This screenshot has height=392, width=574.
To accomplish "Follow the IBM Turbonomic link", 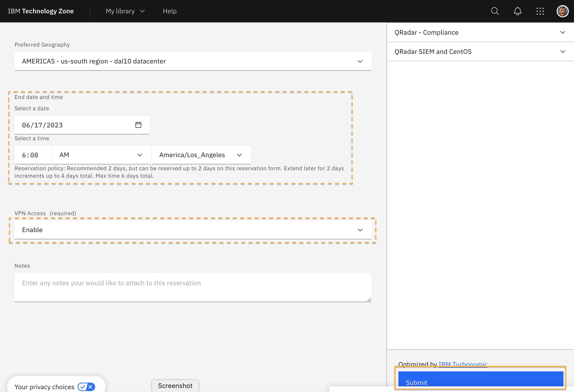I will tap(463, 364).
